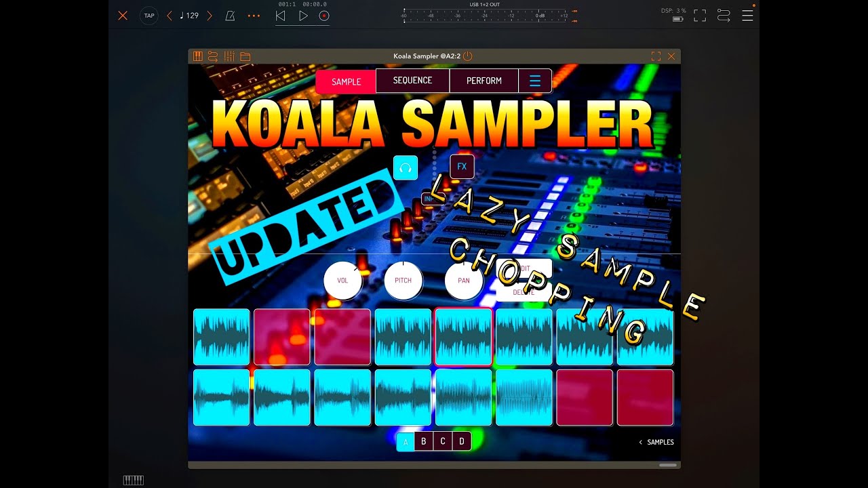Open the three-dots more options
This screenshot has width=868, height=488.
254,16
